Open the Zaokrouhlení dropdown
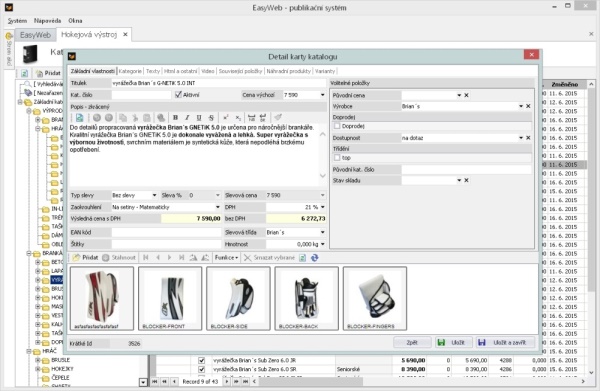 [x=218, y=207]
